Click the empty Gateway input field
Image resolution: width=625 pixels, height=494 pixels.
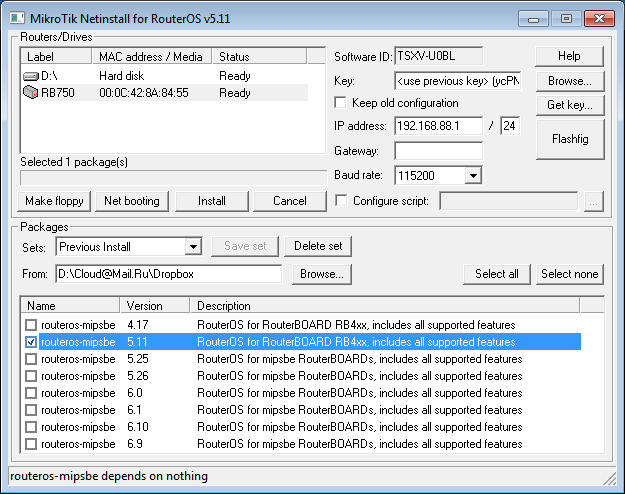pos(438,151)
